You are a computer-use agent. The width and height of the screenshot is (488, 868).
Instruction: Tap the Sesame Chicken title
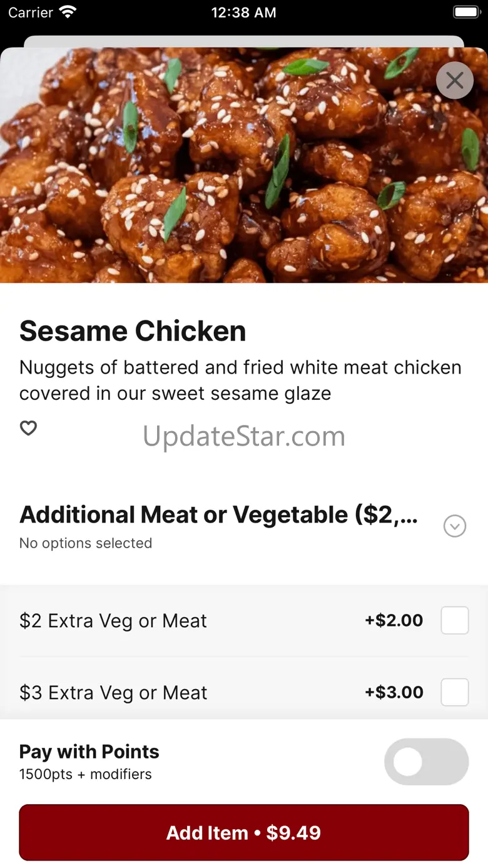pos(133,331)
